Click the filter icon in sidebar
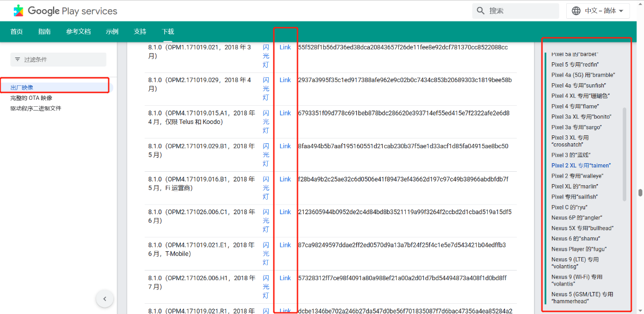644x314 pixels. 17,59
